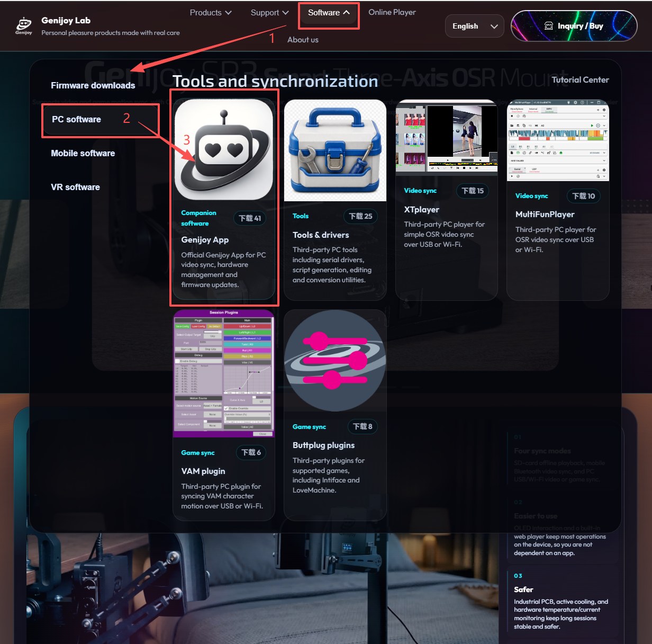Click the Tools and synchronization heading
Screen dimensions: 652x644
coord(275,81)
